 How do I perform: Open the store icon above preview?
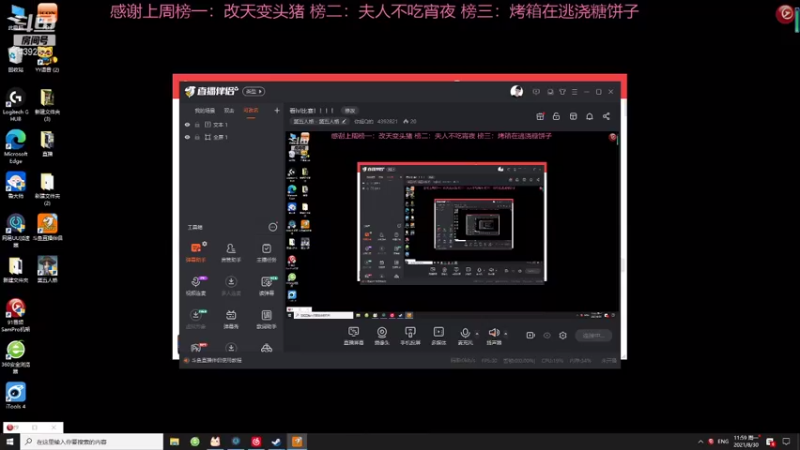click(x=573, y=116)
